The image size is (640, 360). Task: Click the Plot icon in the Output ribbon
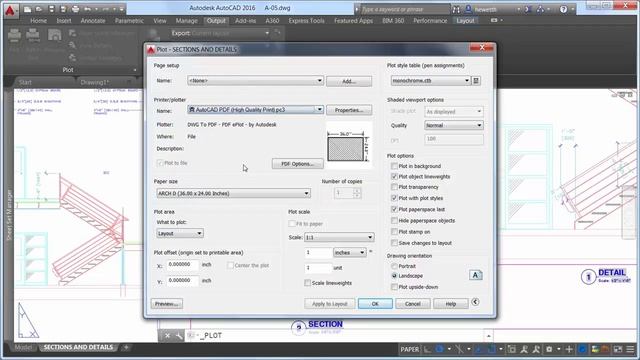14,36
